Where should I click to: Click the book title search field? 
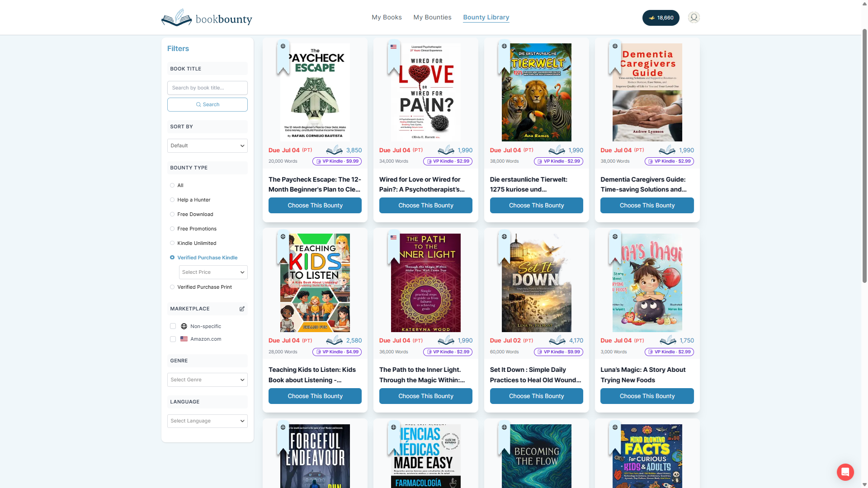[x=208, y=88]
